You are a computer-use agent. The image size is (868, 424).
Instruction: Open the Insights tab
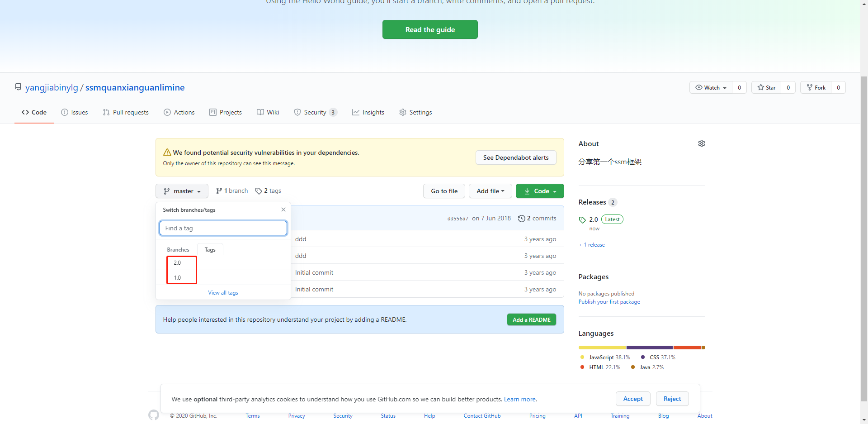tap(368, 112)
